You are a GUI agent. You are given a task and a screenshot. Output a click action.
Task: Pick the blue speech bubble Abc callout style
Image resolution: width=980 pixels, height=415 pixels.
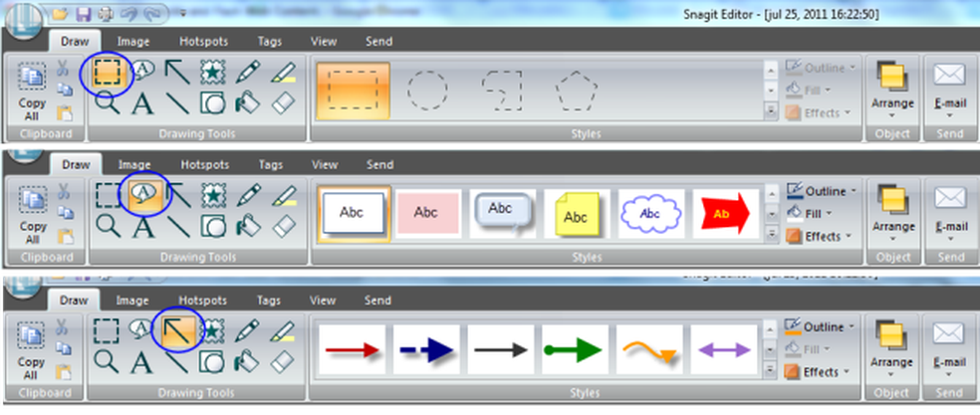click(502, 213)
